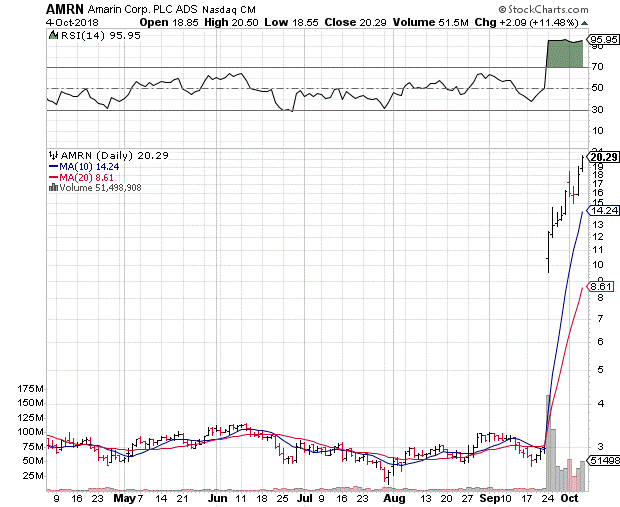Click the High 20.50 value

231,22
